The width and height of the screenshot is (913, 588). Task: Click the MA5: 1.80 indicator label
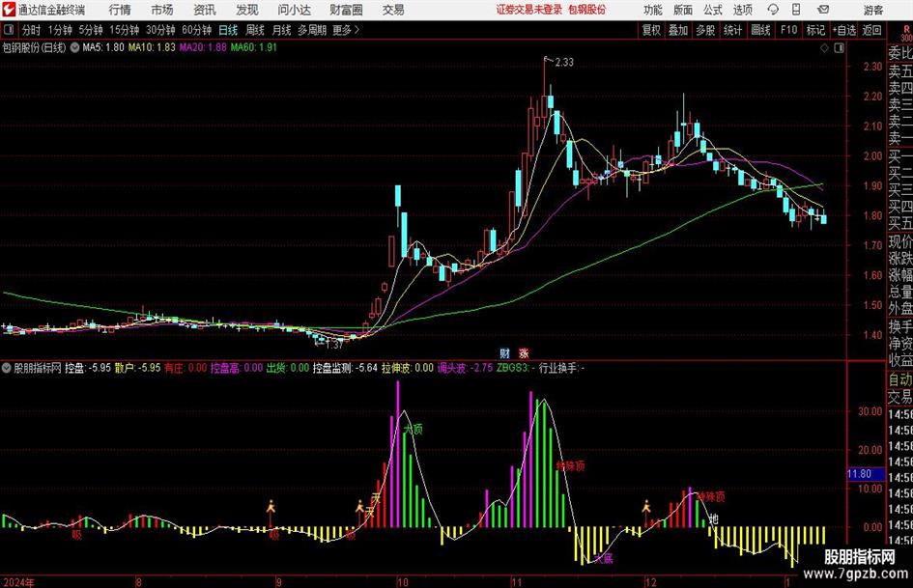[103, 47]
